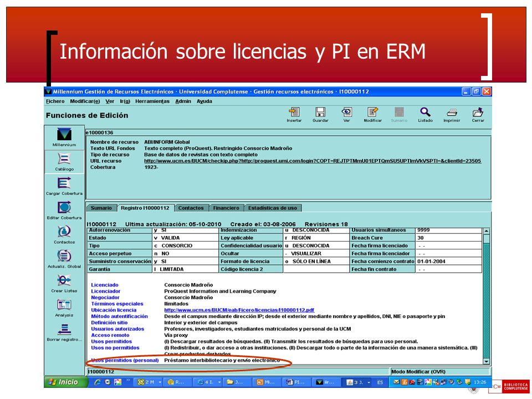Open the Ir(g) menu

tap(125, 101)
